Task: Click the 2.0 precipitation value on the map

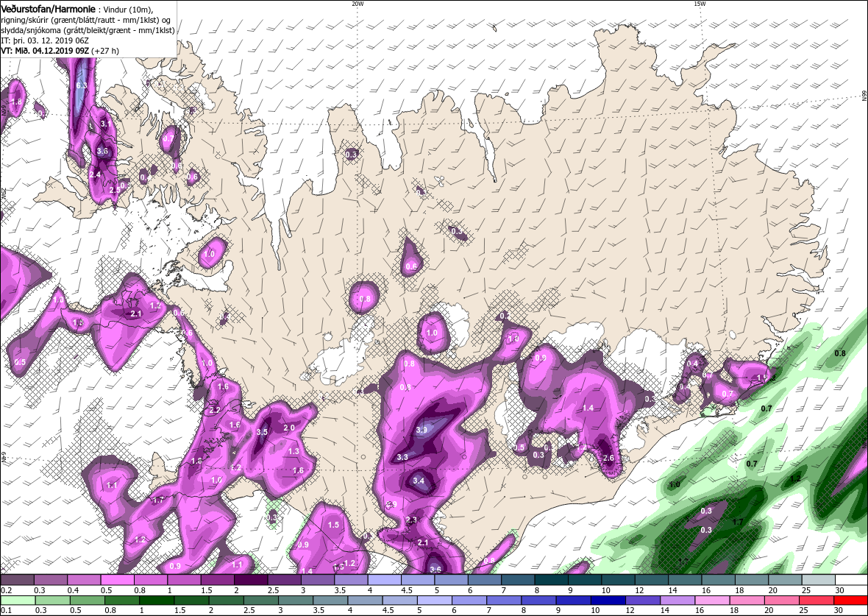Action: (x=289, y=428)
